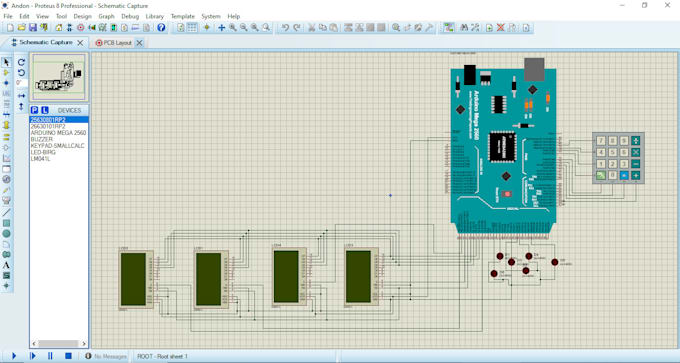The image size is (680, 363).
Task: Create a new project with New icon
Action: [10, 28]
